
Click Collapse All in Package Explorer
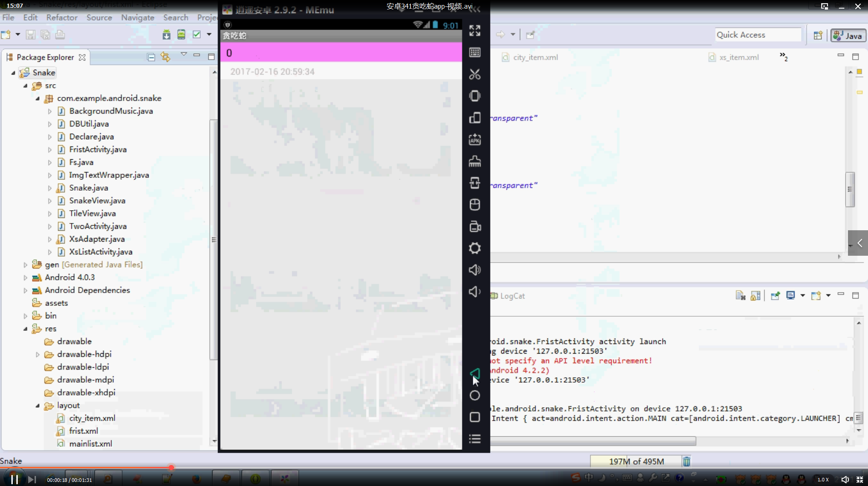point(151,57)
